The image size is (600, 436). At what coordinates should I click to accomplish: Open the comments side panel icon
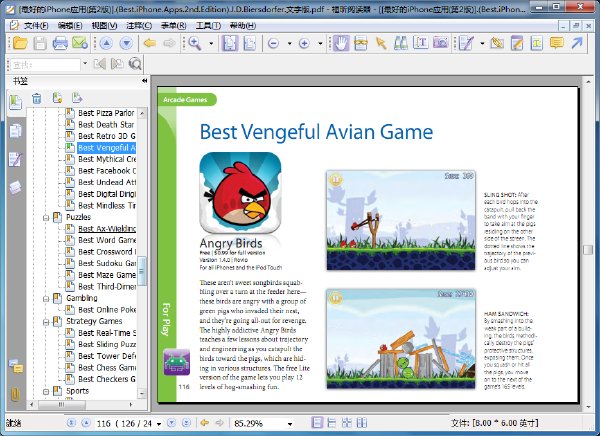pos(16,366)
